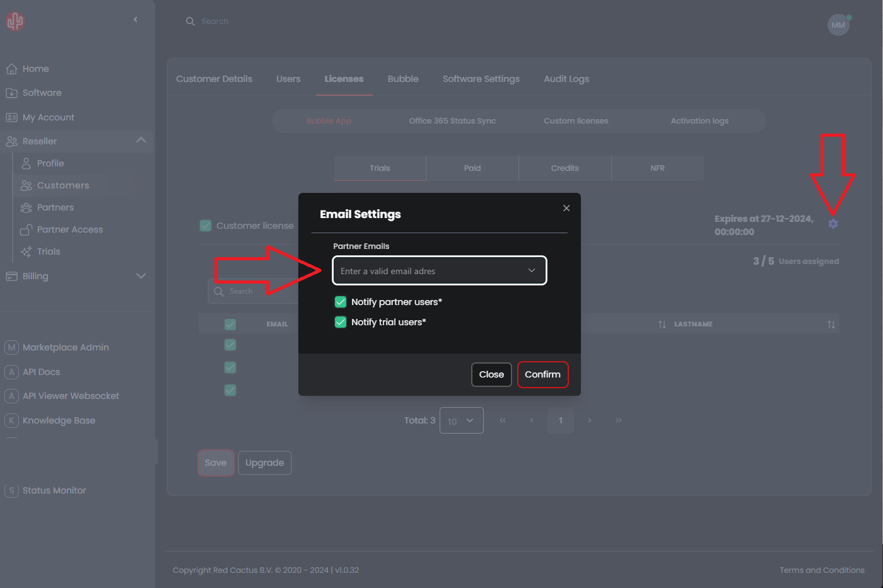Click the Home icon in sidebar
The image size is (883, 588).
pos(11,69)
